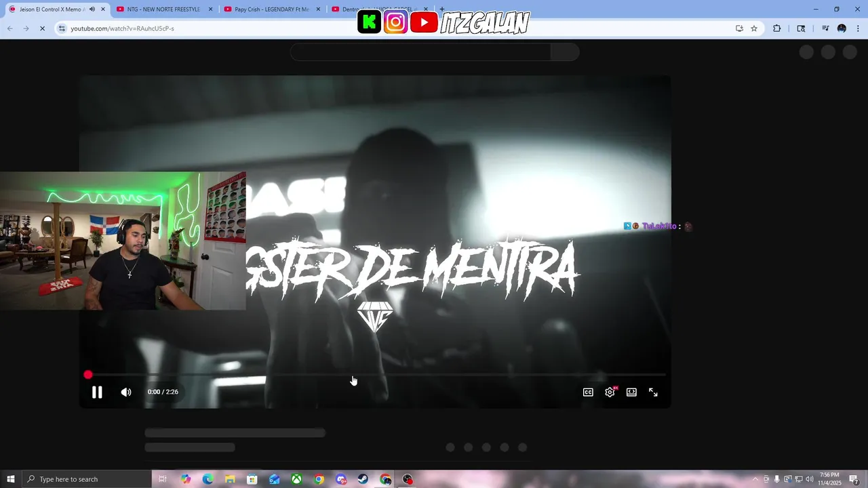
Task: Open a new browser tab
Action: pyautogui.click(x=442, y=9)
